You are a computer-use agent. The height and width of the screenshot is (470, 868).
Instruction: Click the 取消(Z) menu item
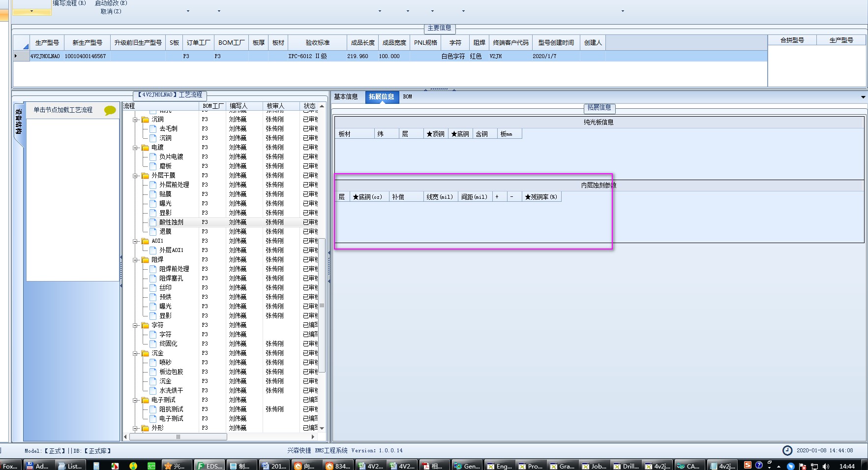tap(111, 11)
